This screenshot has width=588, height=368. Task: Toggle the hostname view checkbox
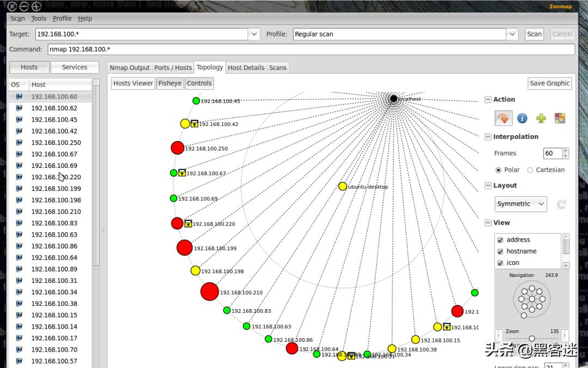pos(500,251)
